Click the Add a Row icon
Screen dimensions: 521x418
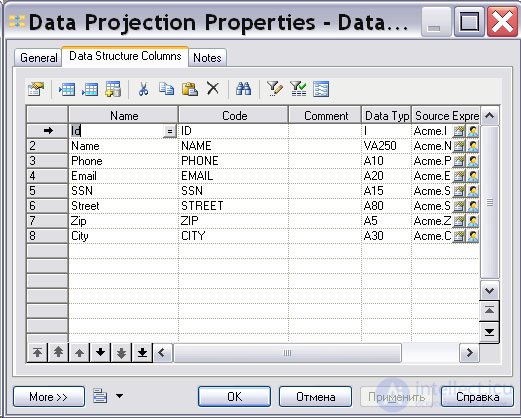(90, 89)
